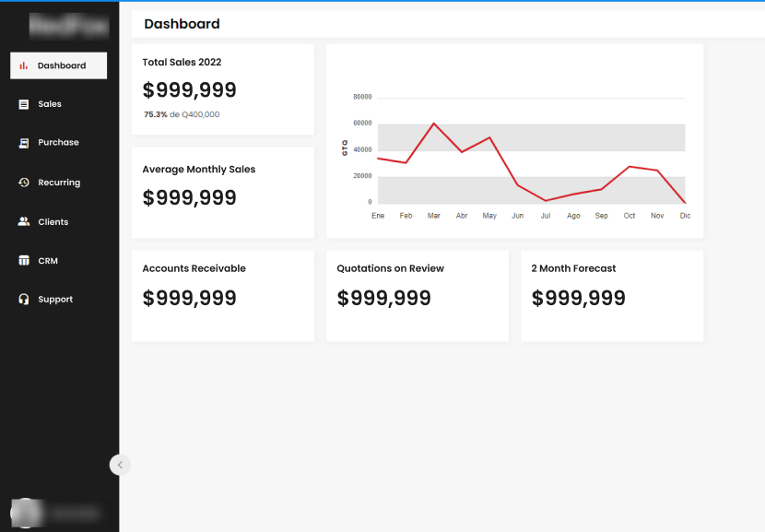
Task: Click the $999,999 value under Average Monthly Sales
Action: 189,197
